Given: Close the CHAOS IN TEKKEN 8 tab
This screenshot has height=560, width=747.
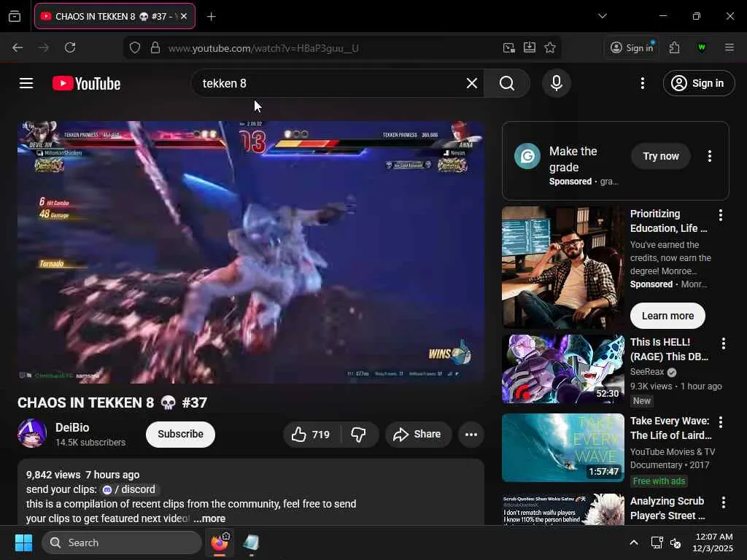Looking at the screenshot, I should coord(184,16).
